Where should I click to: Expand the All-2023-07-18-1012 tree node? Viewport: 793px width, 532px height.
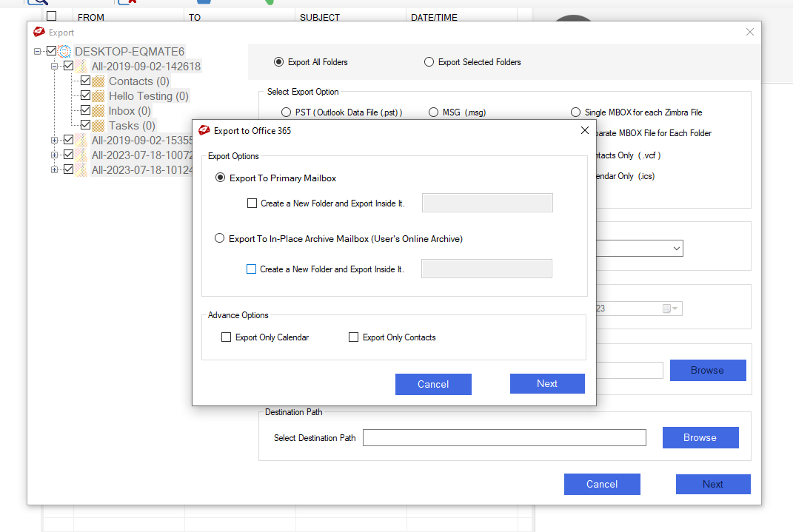pos(55,169)
